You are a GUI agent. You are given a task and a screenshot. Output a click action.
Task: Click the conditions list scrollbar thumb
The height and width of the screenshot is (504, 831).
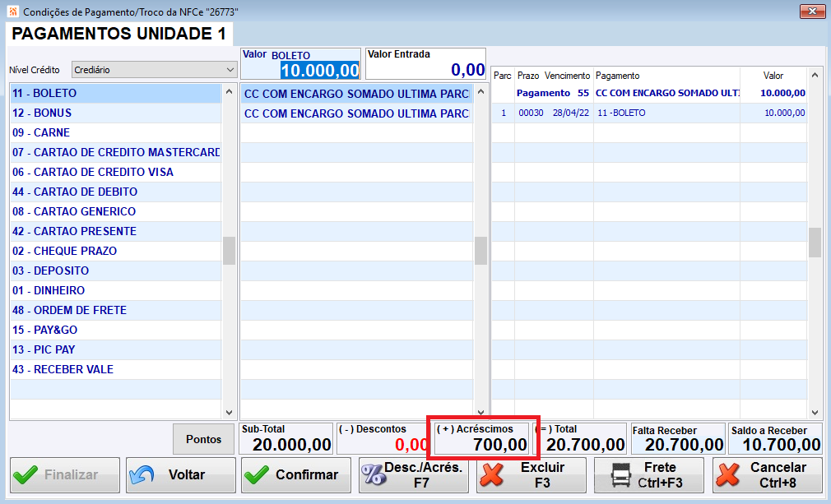tap(480, 251)
